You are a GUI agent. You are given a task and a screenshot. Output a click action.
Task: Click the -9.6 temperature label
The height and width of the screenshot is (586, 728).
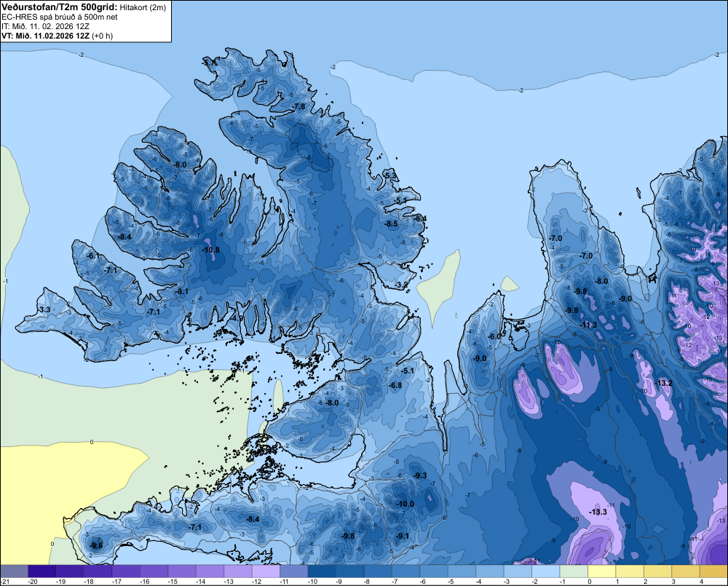click(x=96, y=545)
